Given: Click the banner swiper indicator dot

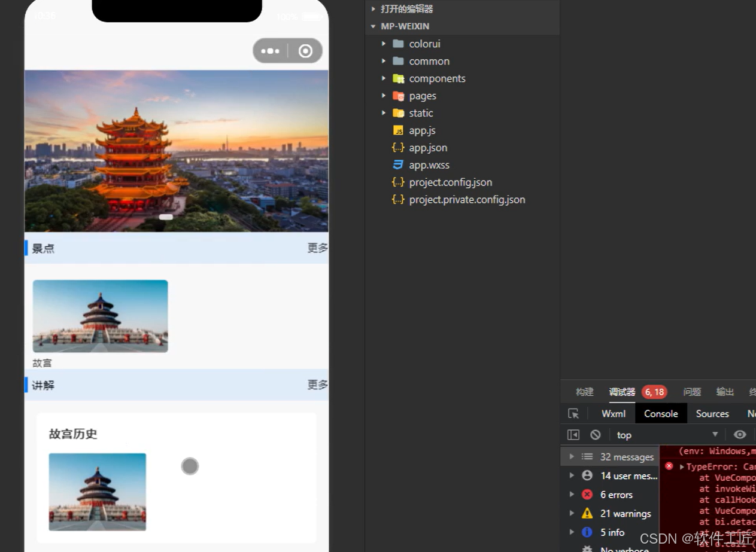Looking at the screenshot, I should click(166, 217).
